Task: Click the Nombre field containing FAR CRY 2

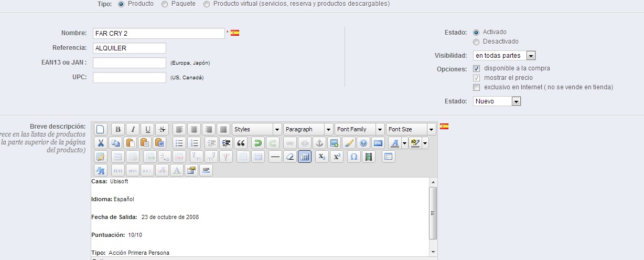Action: pyautogui.click(x=159, y=33)
